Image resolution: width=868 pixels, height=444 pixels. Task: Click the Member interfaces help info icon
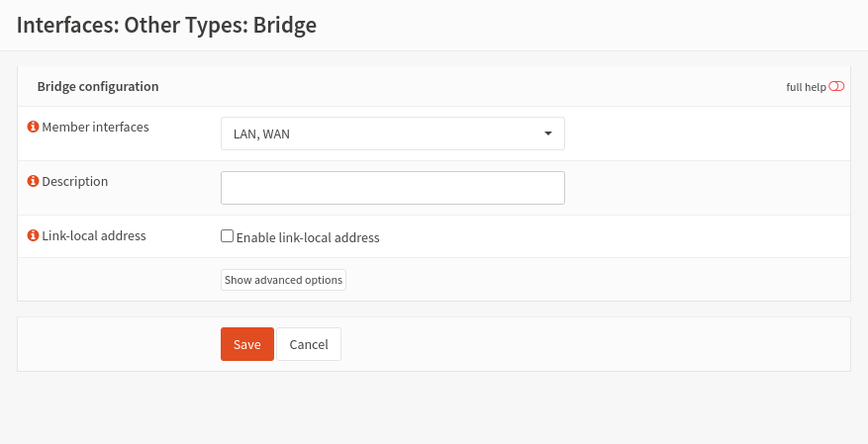coord(33,128)
